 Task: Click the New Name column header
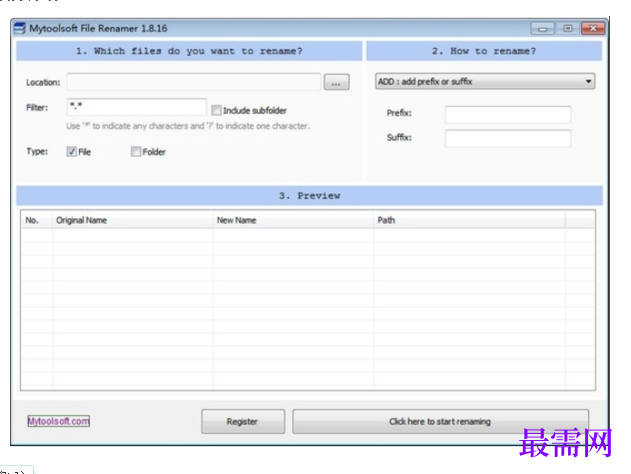point(293,221)
